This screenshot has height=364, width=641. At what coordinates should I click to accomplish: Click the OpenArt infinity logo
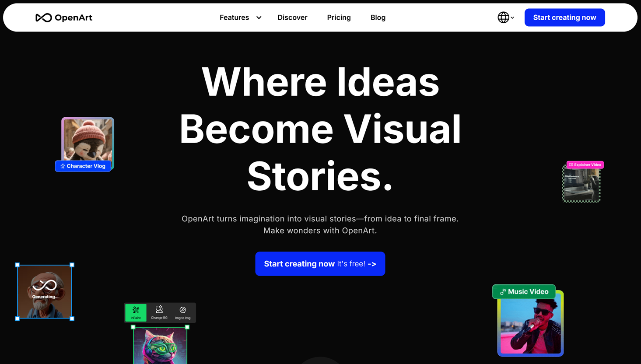point(43,17)
